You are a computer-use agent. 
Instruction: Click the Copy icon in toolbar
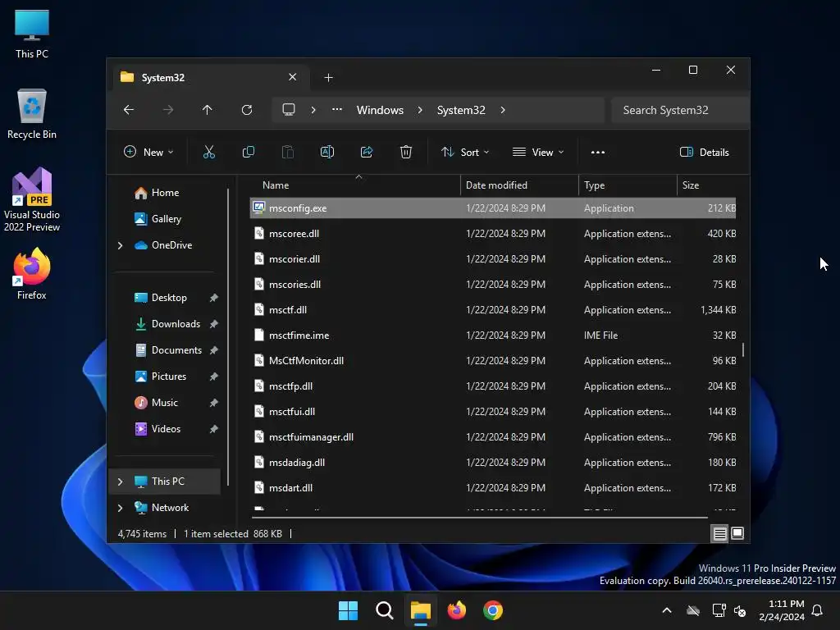tap(249, 152)
